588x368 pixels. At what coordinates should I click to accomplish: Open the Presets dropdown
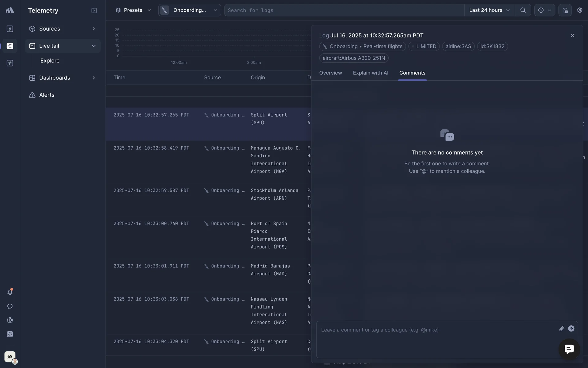click(x=133, y=10)
